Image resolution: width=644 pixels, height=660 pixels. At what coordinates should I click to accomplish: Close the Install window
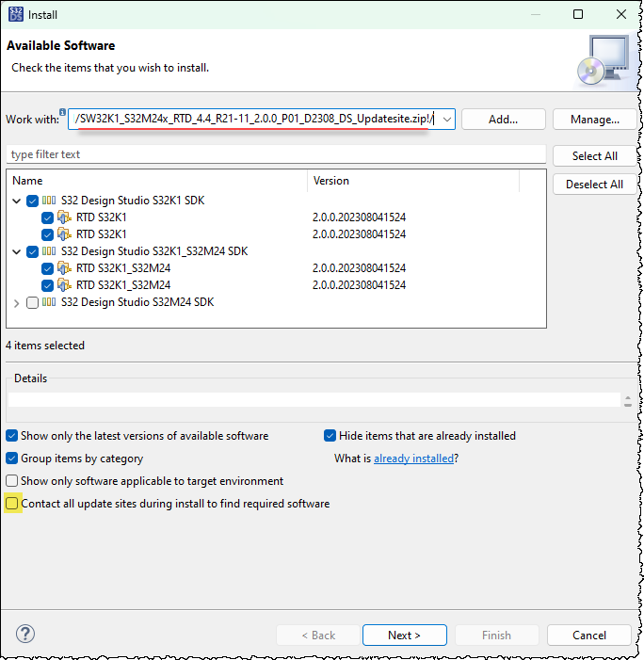pos(621,14)
